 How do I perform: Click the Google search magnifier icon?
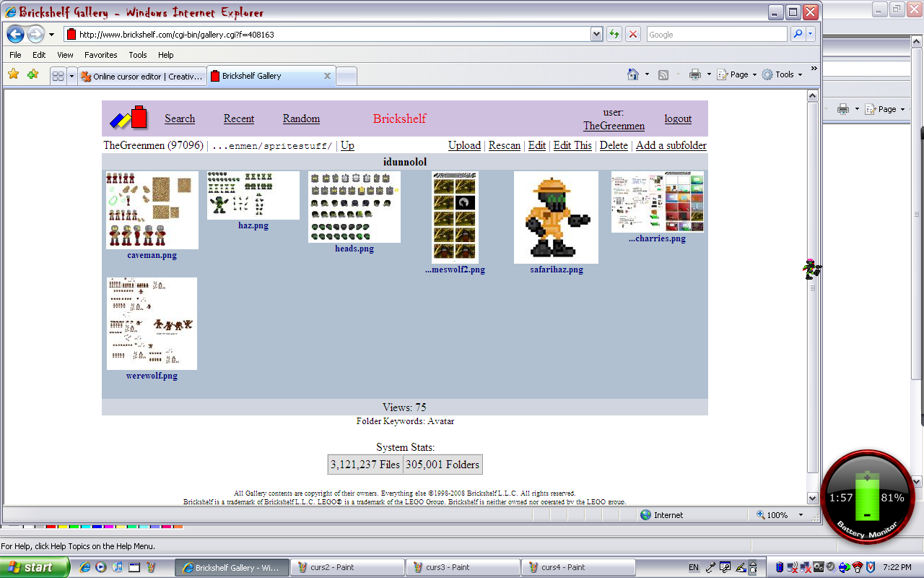click(x=798, y=33)
